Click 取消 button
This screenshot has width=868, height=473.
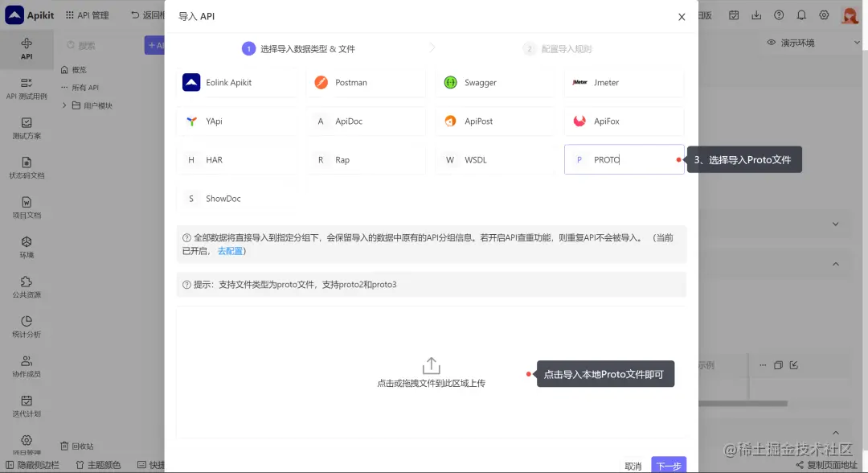pos(633,467)
